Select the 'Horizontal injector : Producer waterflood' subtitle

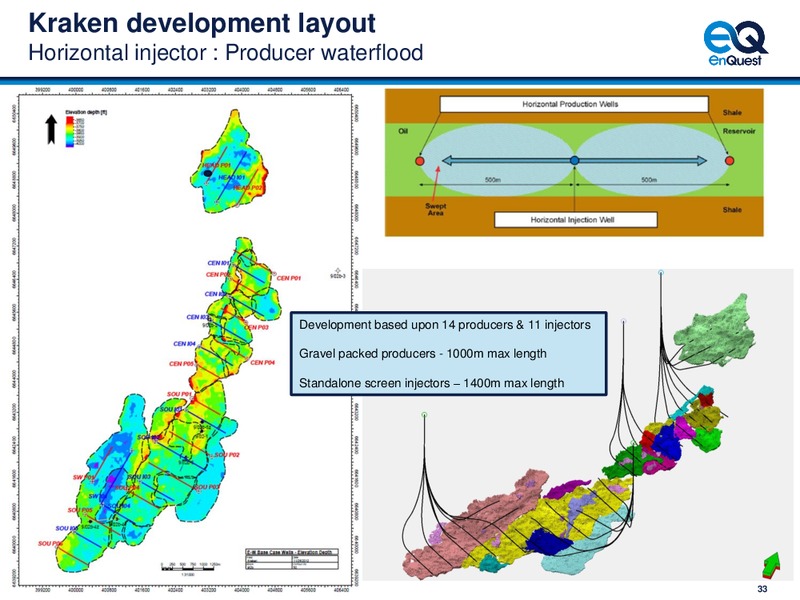[226, 53]
